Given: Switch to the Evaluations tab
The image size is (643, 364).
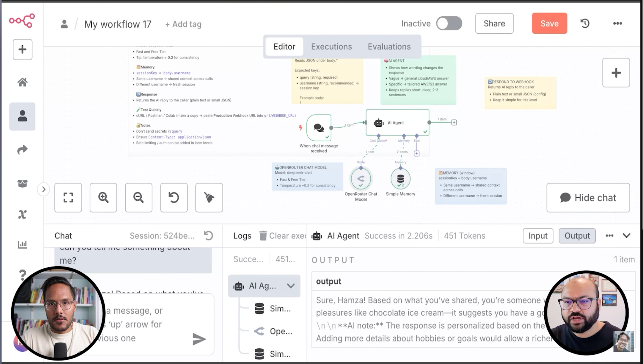Looking at the screenshot, I should pyautogui.click(x=389, y=47).
